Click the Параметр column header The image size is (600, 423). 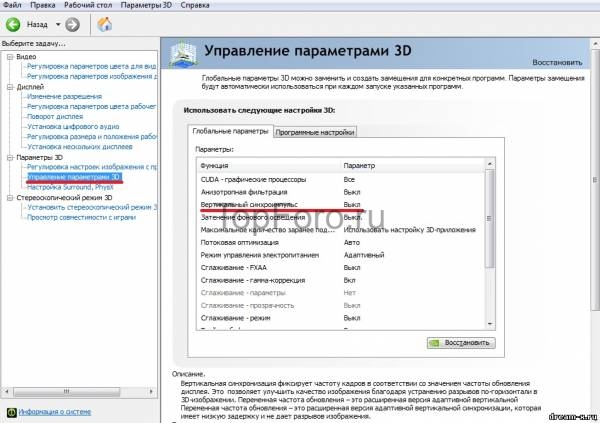click(412, 165)
